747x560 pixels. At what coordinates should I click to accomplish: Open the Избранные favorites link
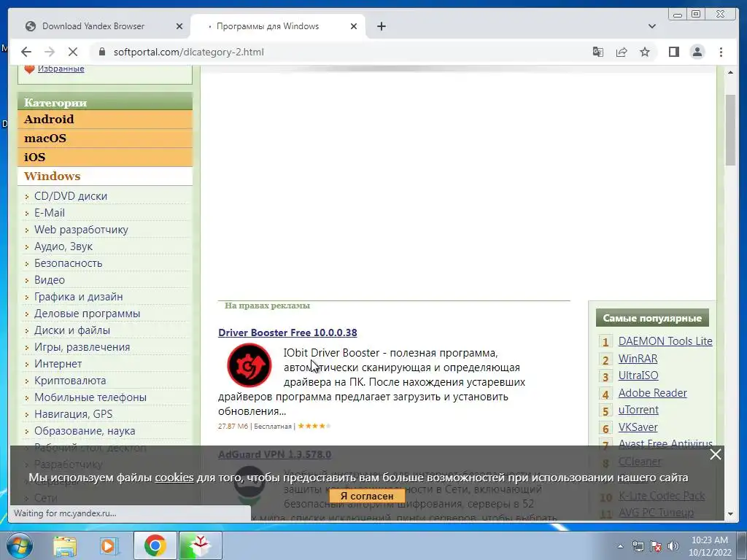coord(61,69)
